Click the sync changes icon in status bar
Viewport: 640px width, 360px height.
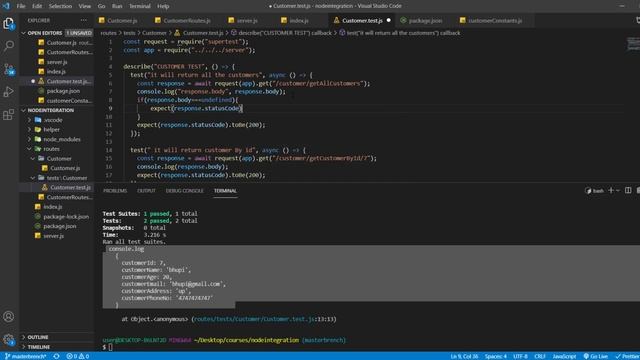pos(56,356)
